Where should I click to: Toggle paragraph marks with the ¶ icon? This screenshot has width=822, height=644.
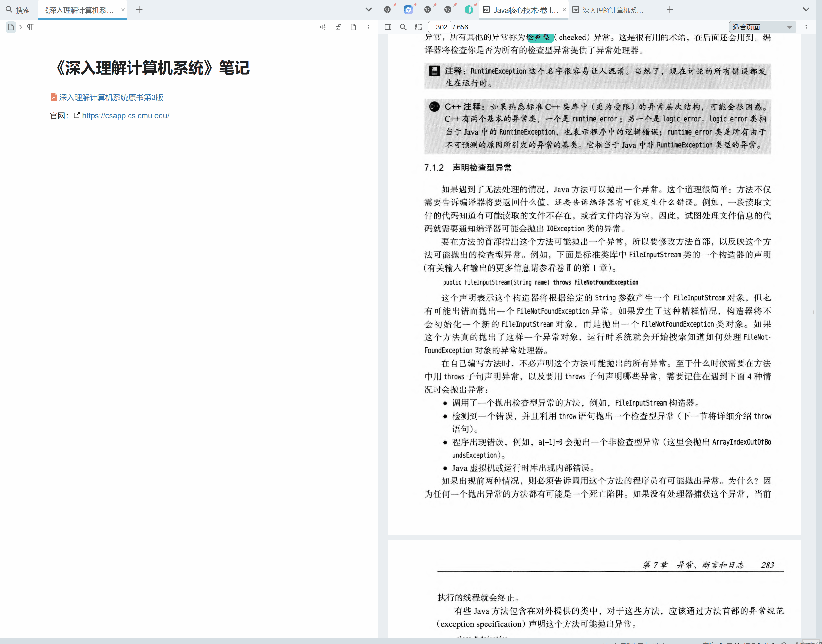(x=30, y=27)
